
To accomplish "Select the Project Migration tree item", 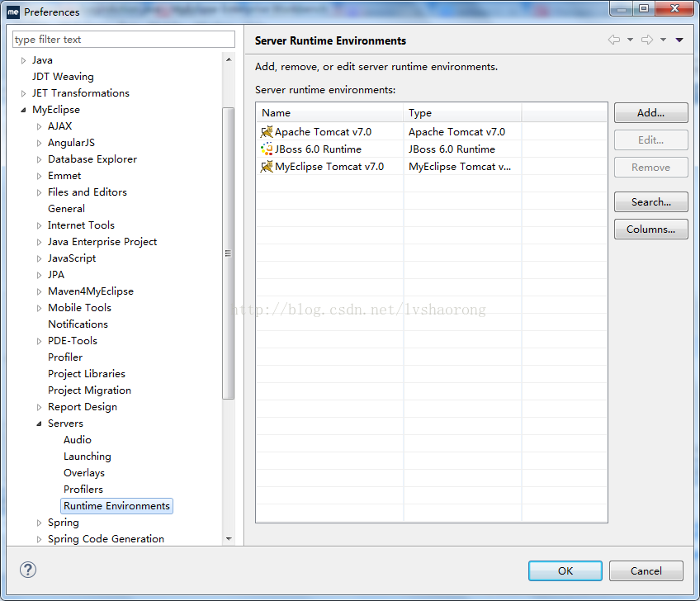I will pyautogui.click(x=89, y=390).
